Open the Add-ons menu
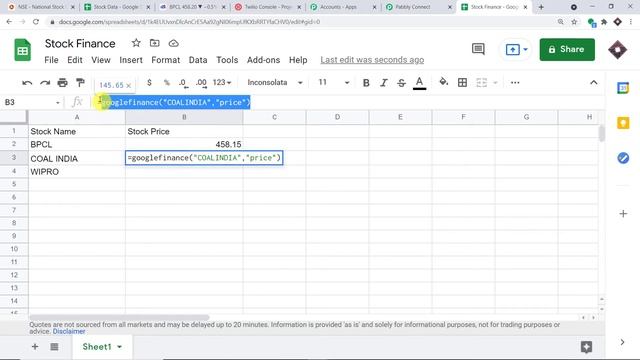Viewport: 640px width, 360px height. [263, 60]
